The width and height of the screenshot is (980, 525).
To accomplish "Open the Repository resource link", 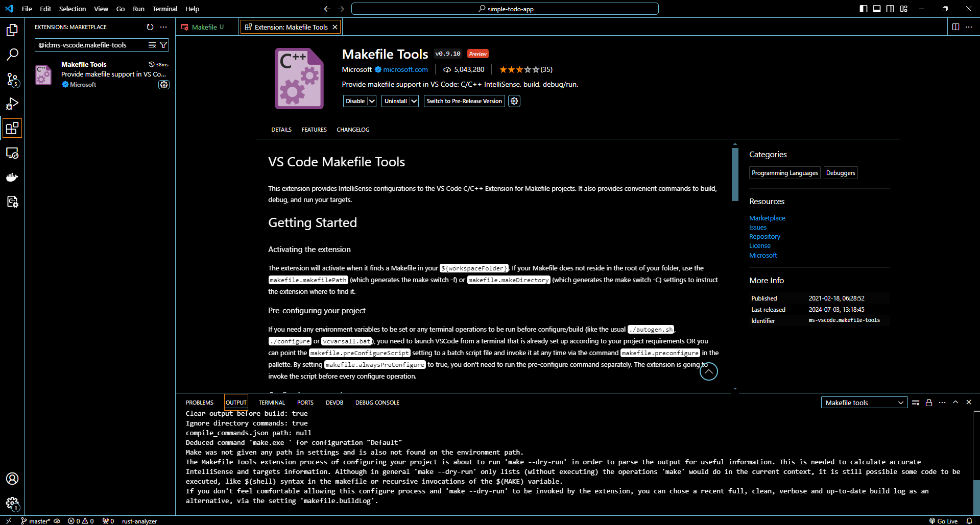I will coord(764,236).
